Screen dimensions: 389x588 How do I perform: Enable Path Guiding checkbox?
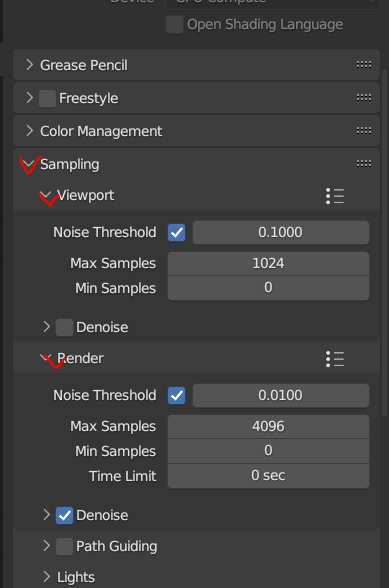pos(65,547)
